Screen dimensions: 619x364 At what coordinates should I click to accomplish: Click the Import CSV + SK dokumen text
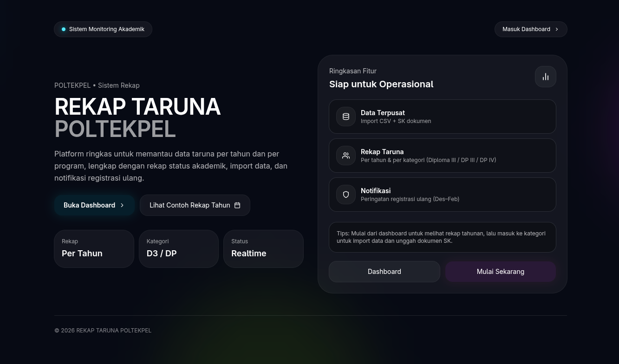396,121
